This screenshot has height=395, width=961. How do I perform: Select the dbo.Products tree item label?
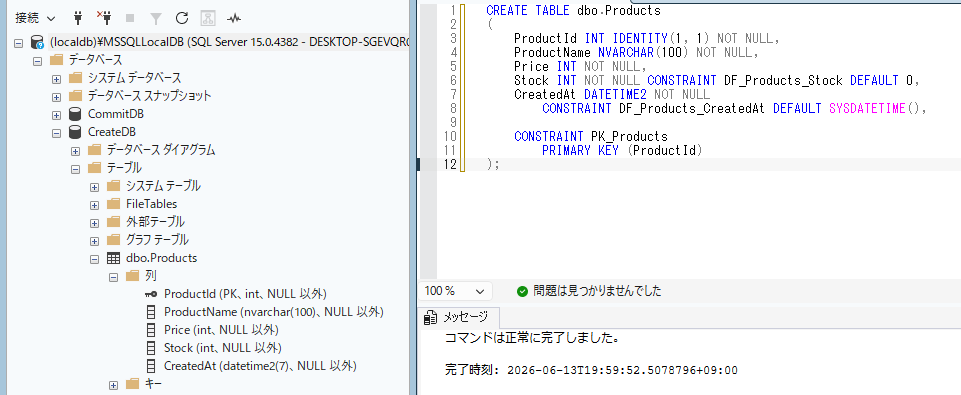(162, 258)
